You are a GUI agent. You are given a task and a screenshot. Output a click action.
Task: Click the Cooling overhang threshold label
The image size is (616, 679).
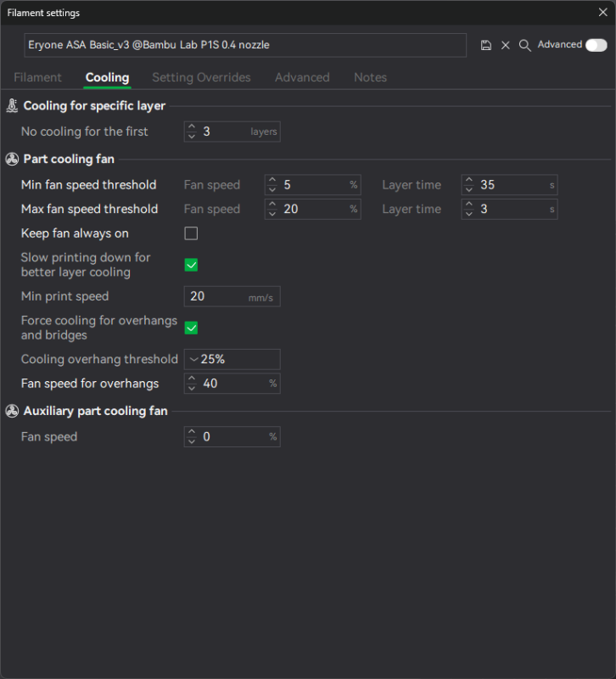point(99,359)
